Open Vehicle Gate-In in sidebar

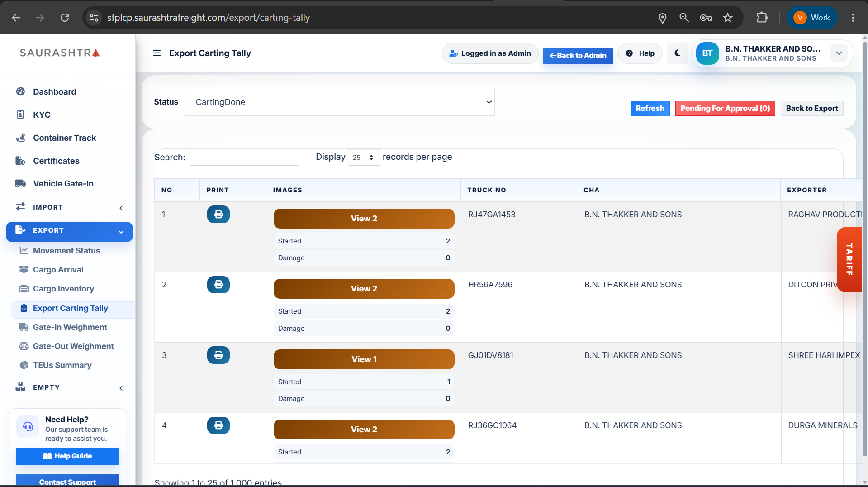63,184
